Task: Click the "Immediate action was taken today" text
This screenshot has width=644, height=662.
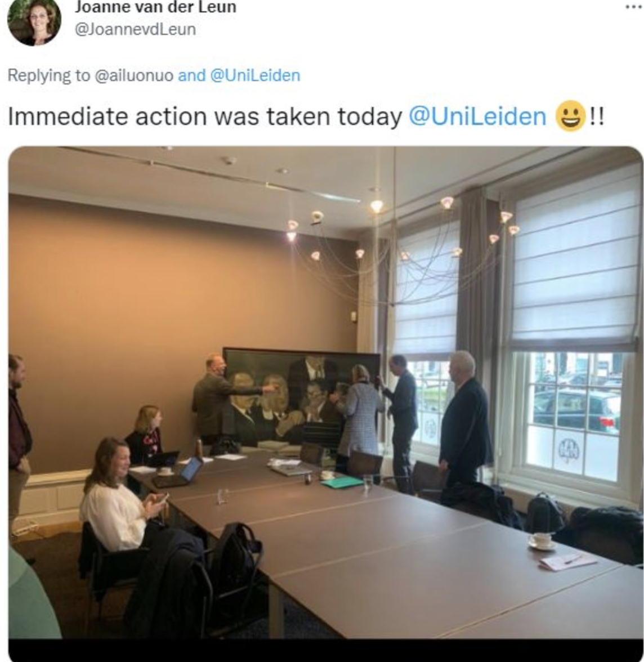Action: [205, 117]
